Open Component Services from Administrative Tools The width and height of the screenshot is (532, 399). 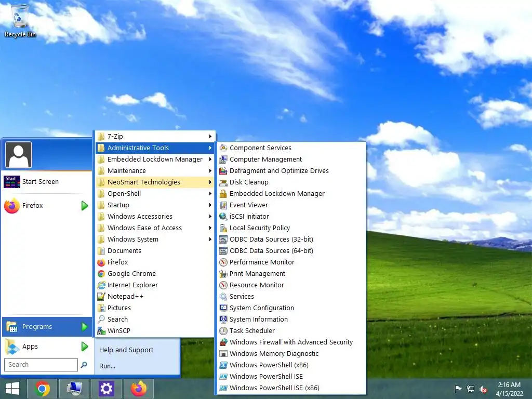click(x=291, y=148)
